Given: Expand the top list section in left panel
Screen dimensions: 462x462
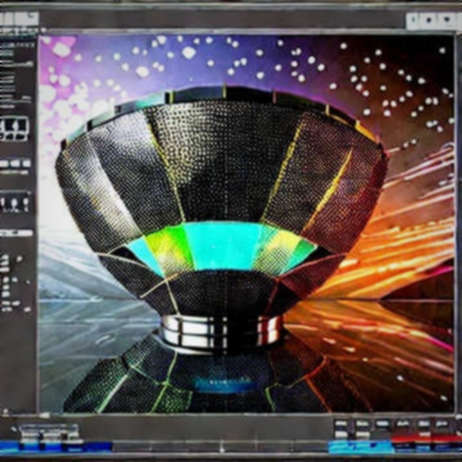Looking at the screenshot, I should click(x=17, y=45).
